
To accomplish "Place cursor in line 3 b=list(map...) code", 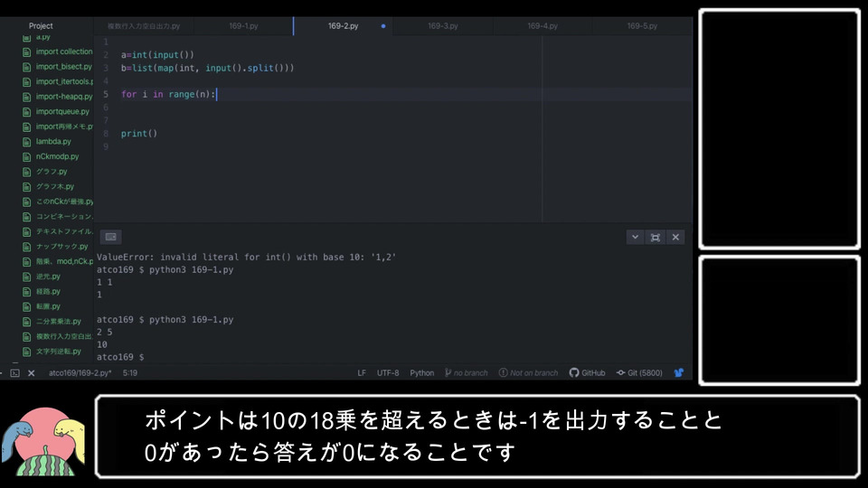I will point(208,68).
